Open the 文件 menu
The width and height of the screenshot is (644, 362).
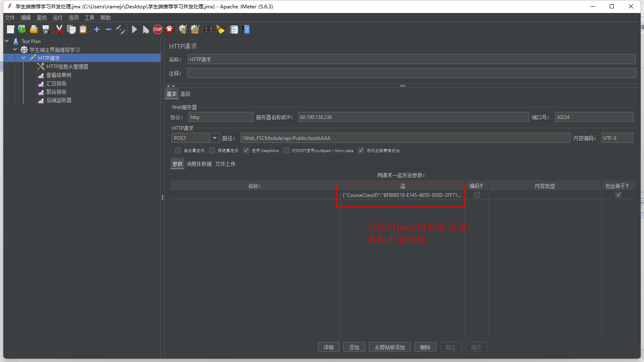tap(10, 18)
